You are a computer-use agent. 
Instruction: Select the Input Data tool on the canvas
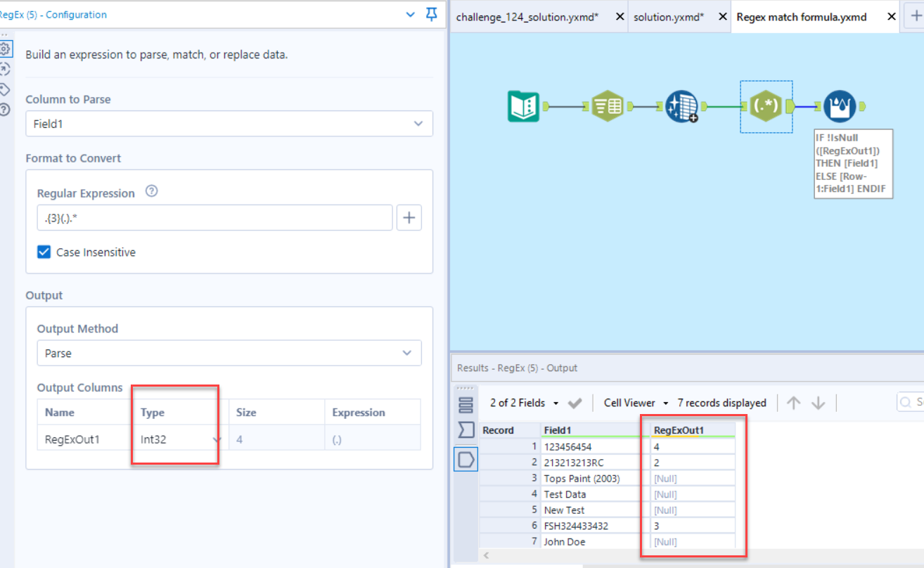(x=524, y=105)
